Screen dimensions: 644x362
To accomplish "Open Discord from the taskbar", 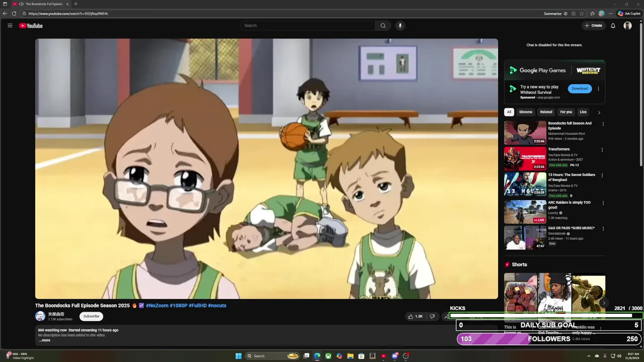I will point(394,356).
